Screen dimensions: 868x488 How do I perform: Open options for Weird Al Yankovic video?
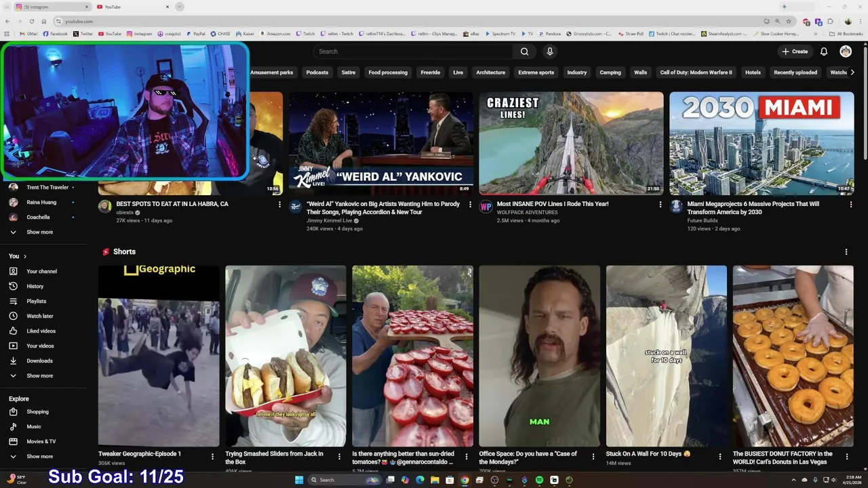(x=470, y=204)
